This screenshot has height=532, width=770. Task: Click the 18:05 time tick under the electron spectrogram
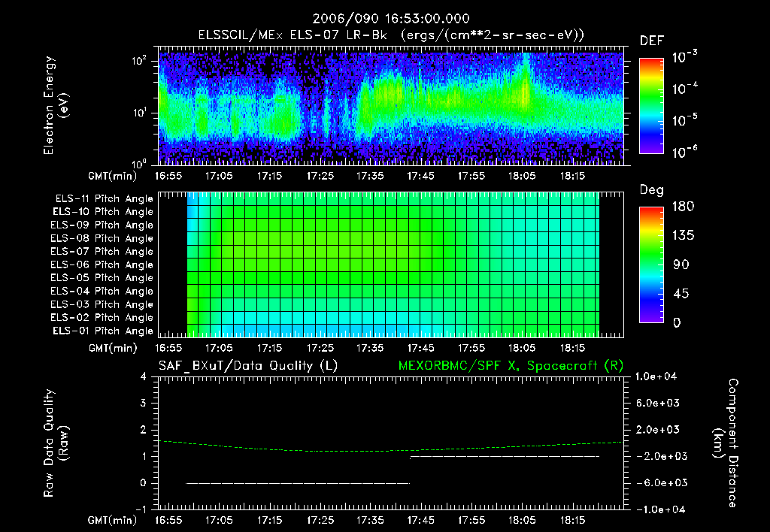pyautogui.click(x=522, y=176)
